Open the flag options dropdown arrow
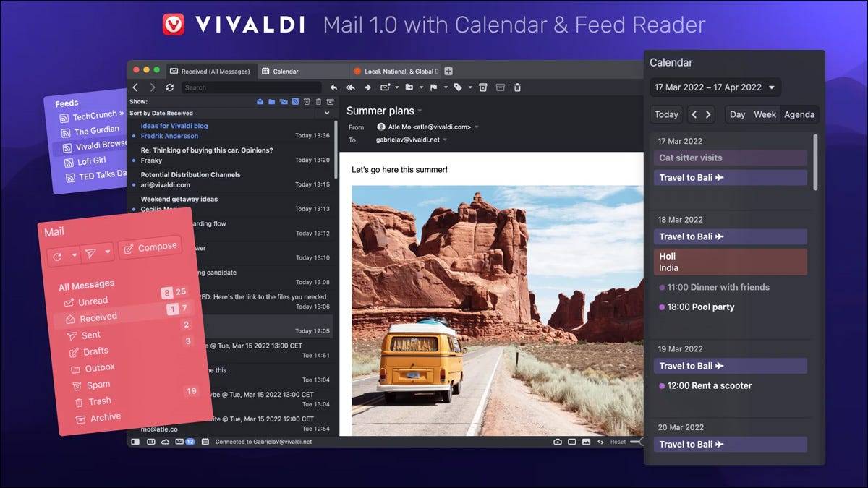 (446, 87)
